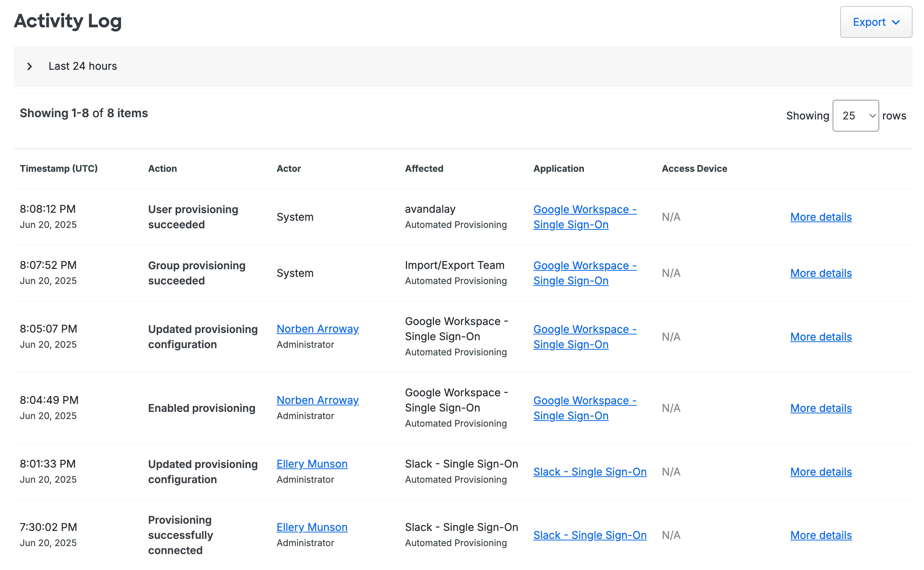924x570 pixels.
Task: Open Ellery Munson's link on the 7:30:02 PM row
Action: (x=312, y=527)
